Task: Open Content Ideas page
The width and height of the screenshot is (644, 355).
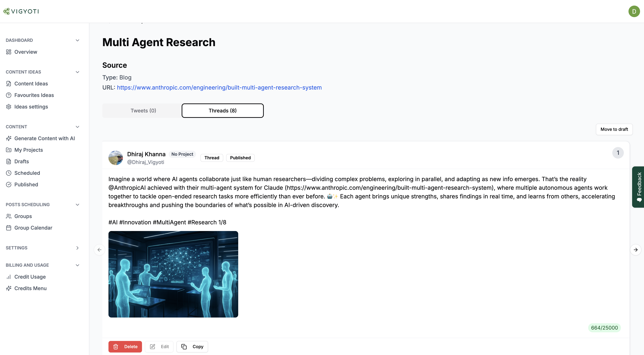Action: coord(31,84)
